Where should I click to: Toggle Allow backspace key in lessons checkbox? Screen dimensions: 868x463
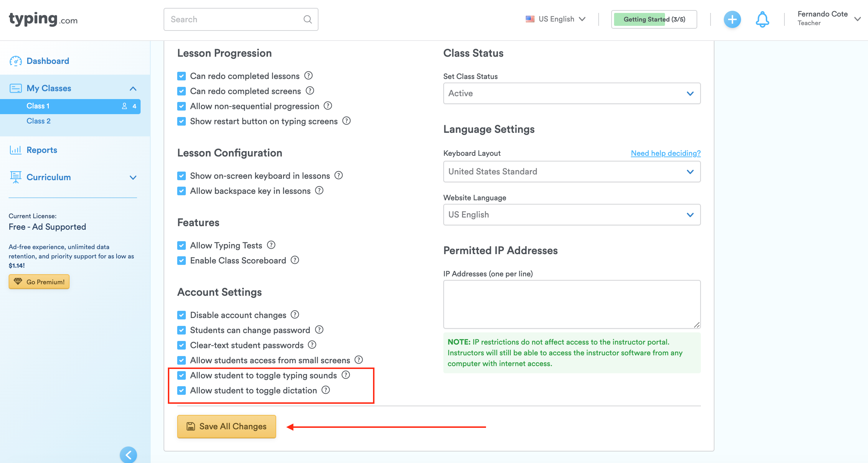(x=181, y=191)
